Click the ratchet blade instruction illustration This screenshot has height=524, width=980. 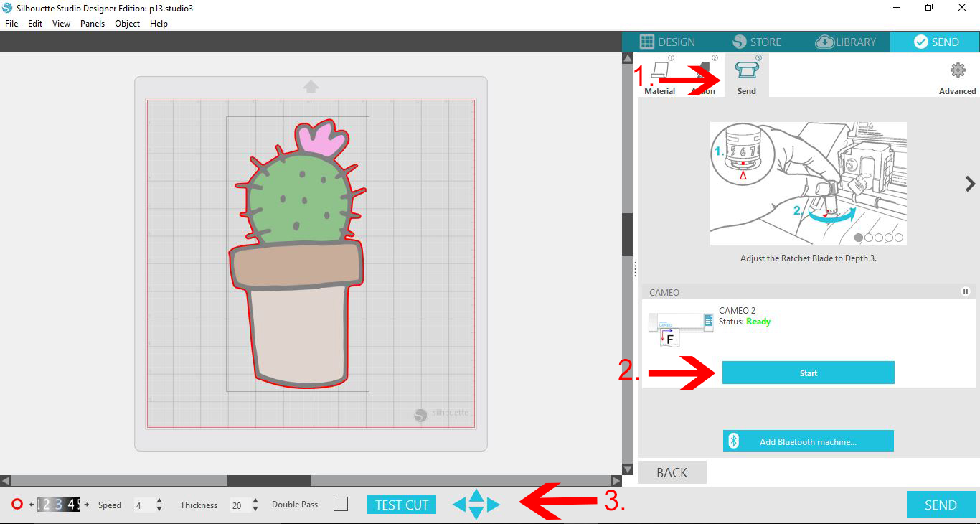pos(809,183)
